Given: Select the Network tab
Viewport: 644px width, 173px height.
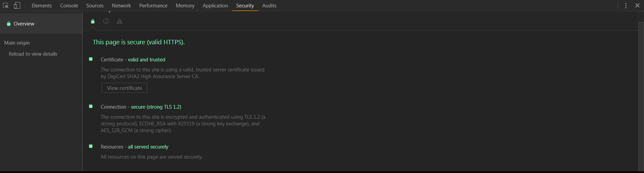Looking at the screenshot, I should [121, 6].
